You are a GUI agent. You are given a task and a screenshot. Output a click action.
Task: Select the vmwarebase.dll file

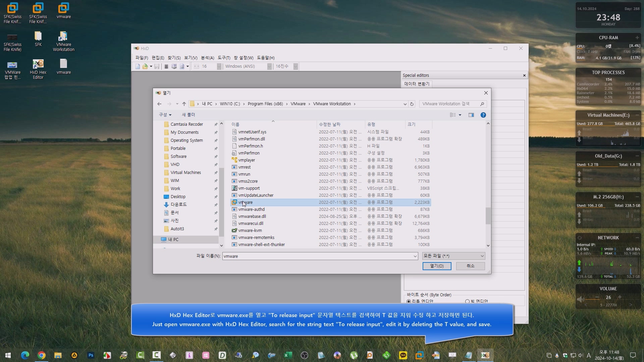[331, 217]
